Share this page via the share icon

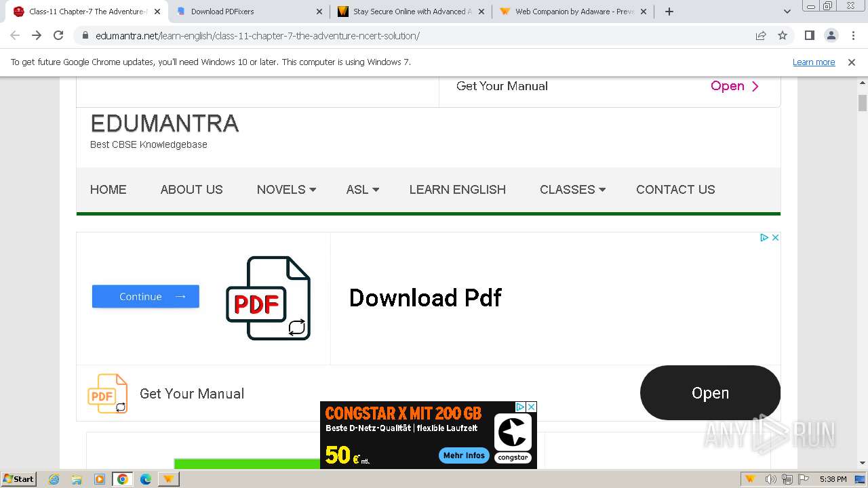pyautogui.click(x=761, y=35)
